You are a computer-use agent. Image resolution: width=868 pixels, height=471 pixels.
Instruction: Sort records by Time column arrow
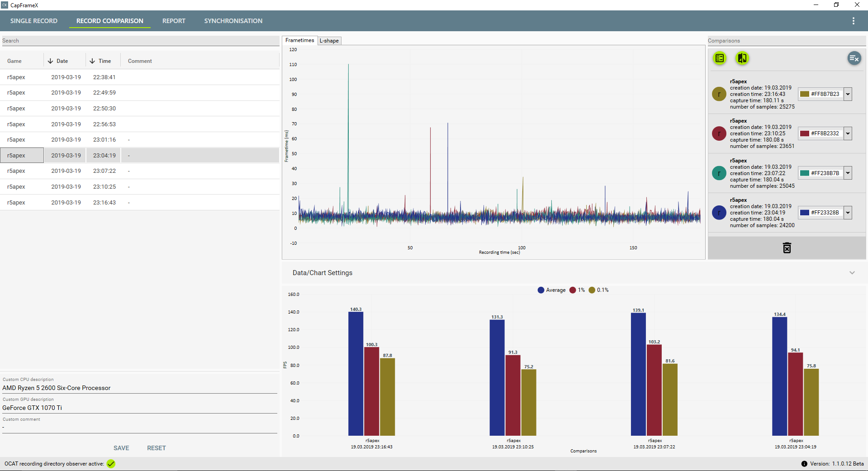pyautogui.click(x=92, y=61)
